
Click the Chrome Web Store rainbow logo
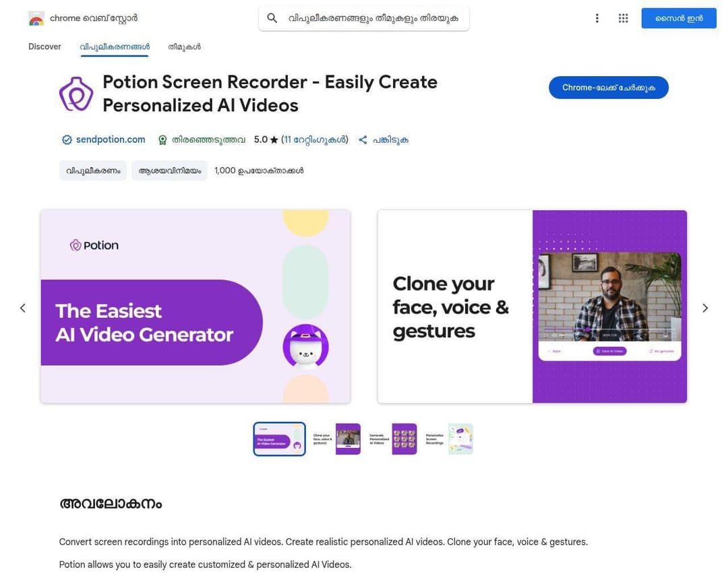pos(36,18)
